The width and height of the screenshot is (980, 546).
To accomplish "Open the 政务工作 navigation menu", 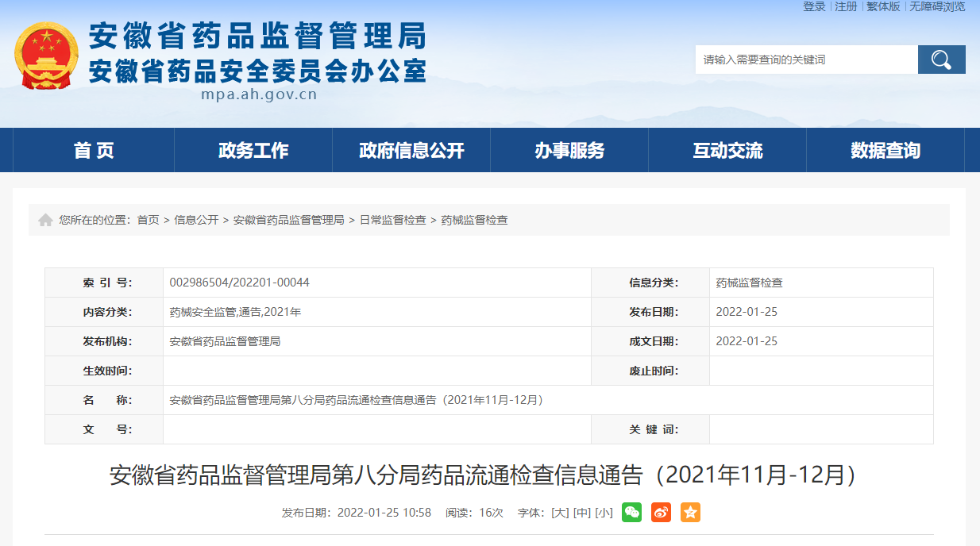I will [253, 150].
